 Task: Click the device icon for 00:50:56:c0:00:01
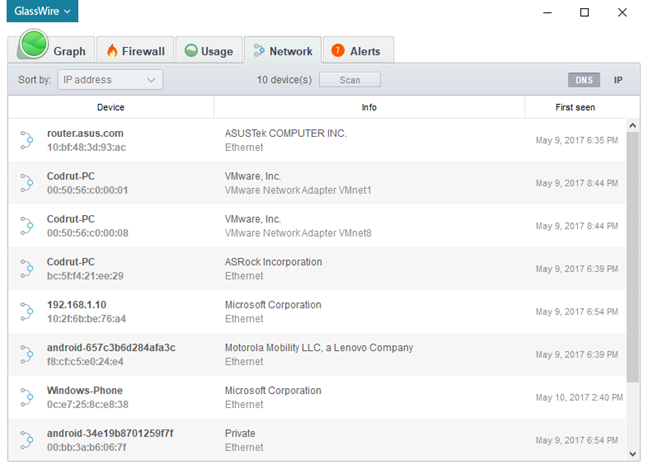point(27,183)
